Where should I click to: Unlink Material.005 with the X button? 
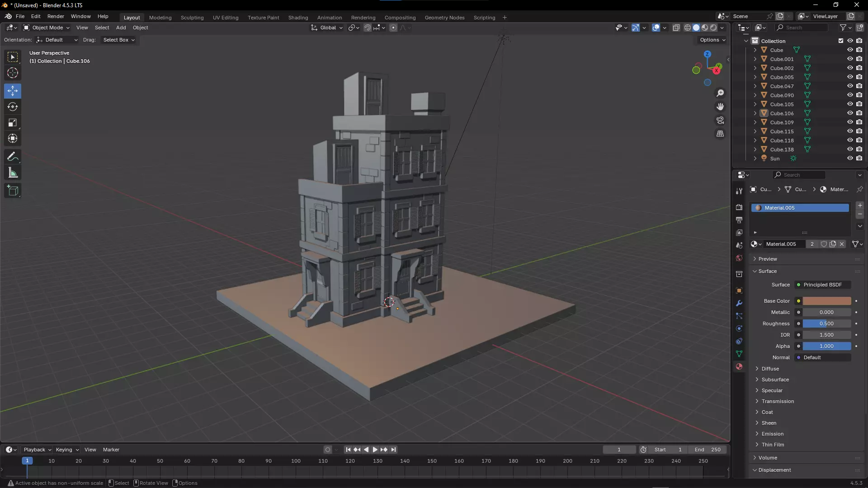pos(842,244)
